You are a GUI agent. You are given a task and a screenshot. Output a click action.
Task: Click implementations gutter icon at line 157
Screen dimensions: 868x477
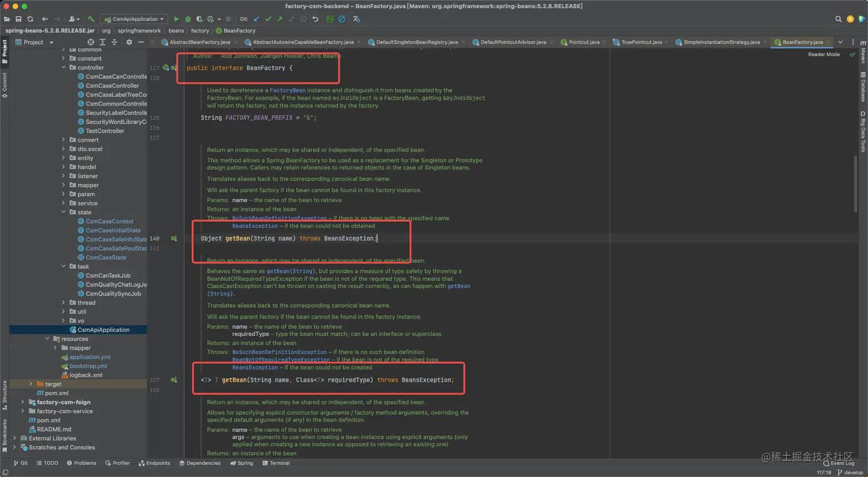click(173, 380)
